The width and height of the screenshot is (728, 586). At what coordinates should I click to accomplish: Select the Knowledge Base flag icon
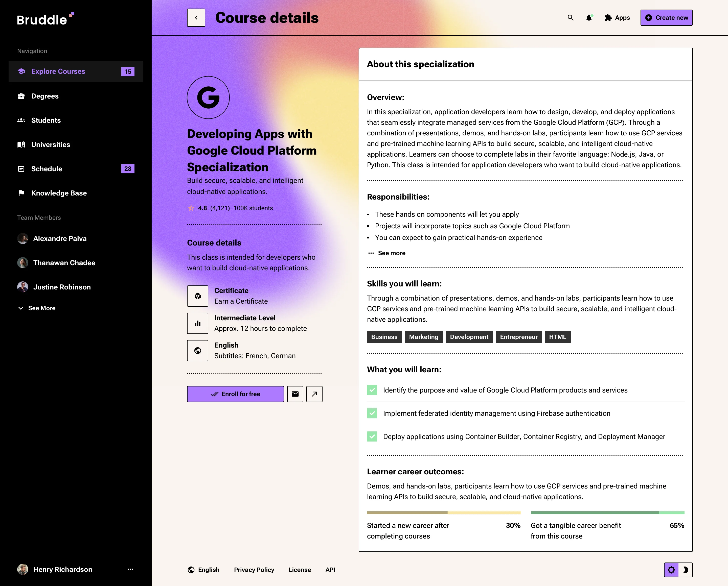21,193
